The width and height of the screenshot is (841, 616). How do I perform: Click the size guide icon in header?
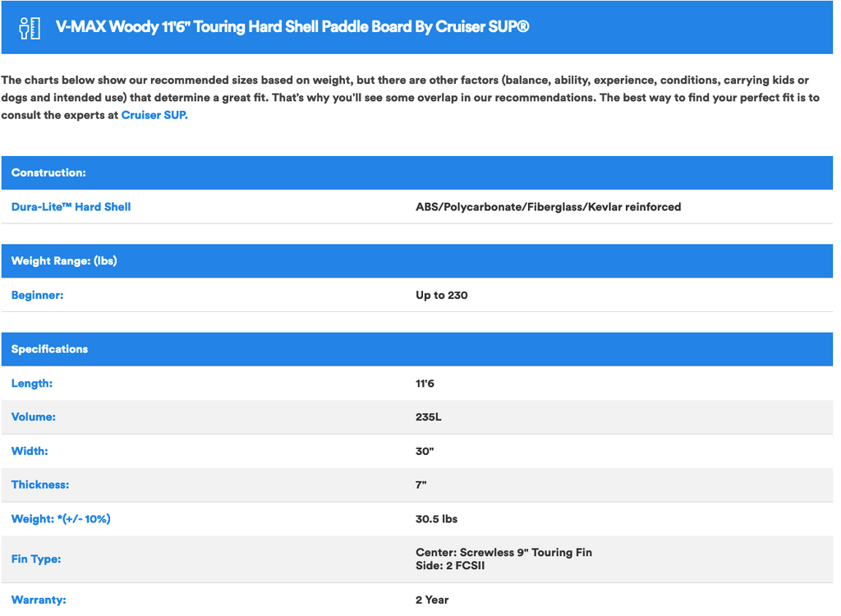pyautogui.click(x=30, y=27)
